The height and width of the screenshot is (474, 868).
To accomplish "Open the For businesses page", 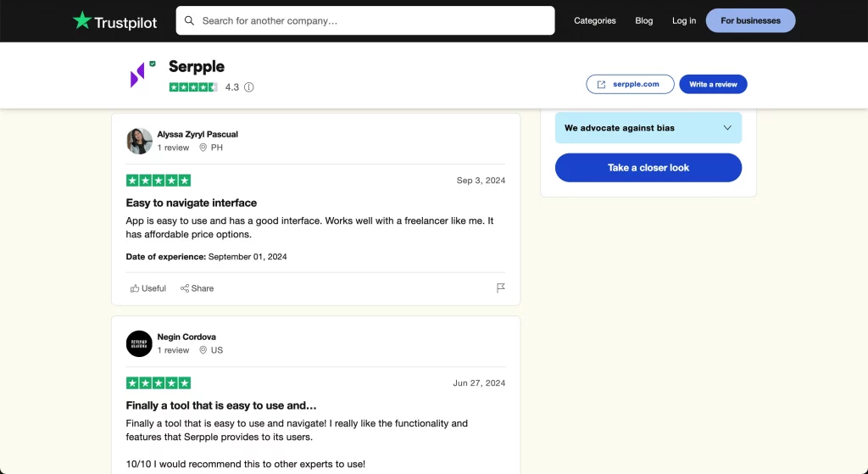I will tap(750, 20).
